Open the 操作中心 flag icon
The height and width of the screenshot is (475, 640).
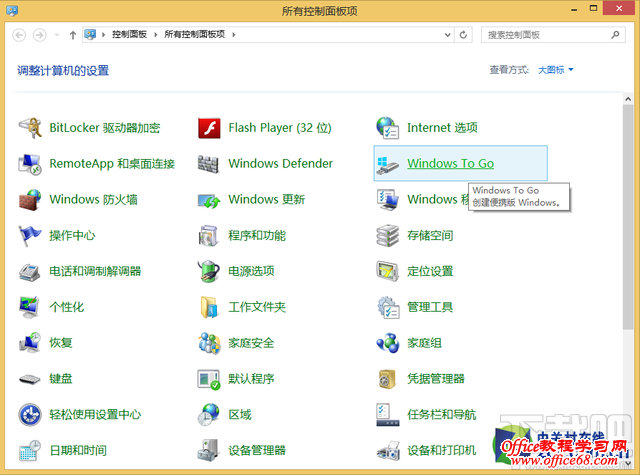[30, 235]
